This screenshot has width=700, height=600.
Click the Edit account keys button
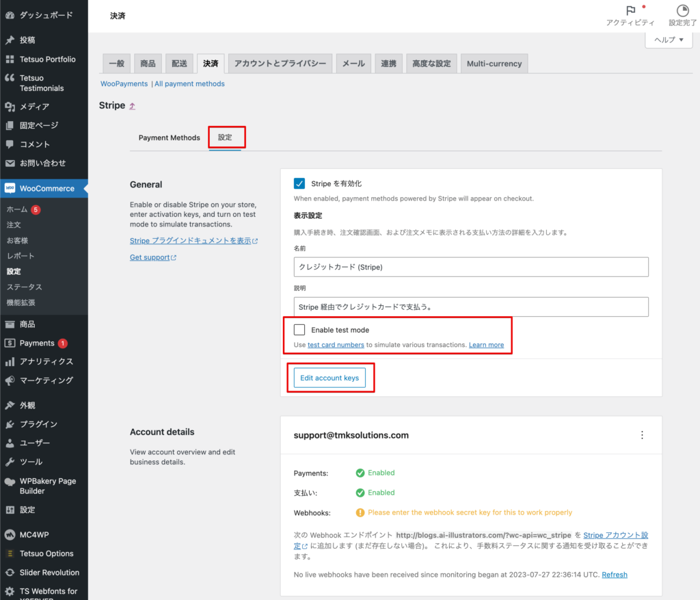tap(329, 378)
